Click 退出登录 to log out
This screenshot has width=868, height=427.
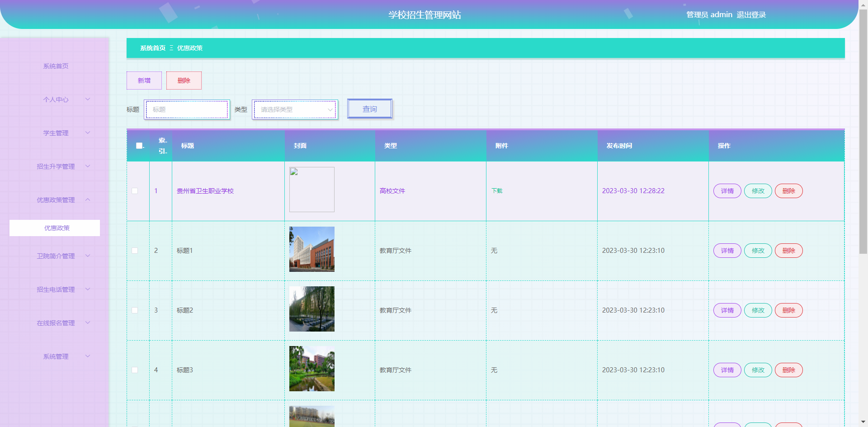point(751,15)
